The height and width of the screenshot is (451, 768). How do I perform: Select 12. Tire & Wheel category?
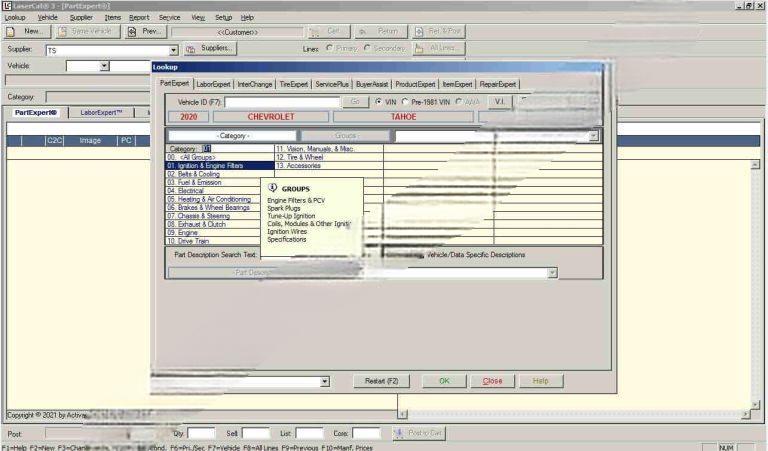click(329, 157)
